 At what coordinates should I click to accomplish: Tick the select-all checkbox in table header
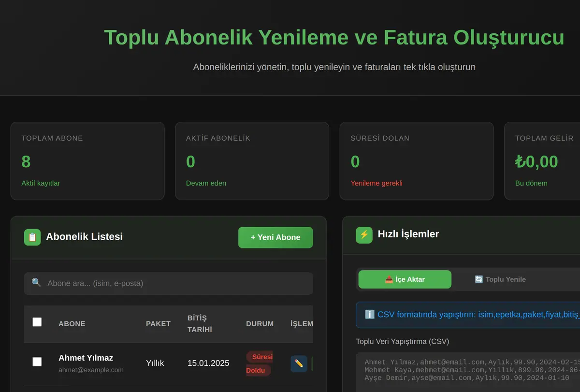click(x=37, y=322)
